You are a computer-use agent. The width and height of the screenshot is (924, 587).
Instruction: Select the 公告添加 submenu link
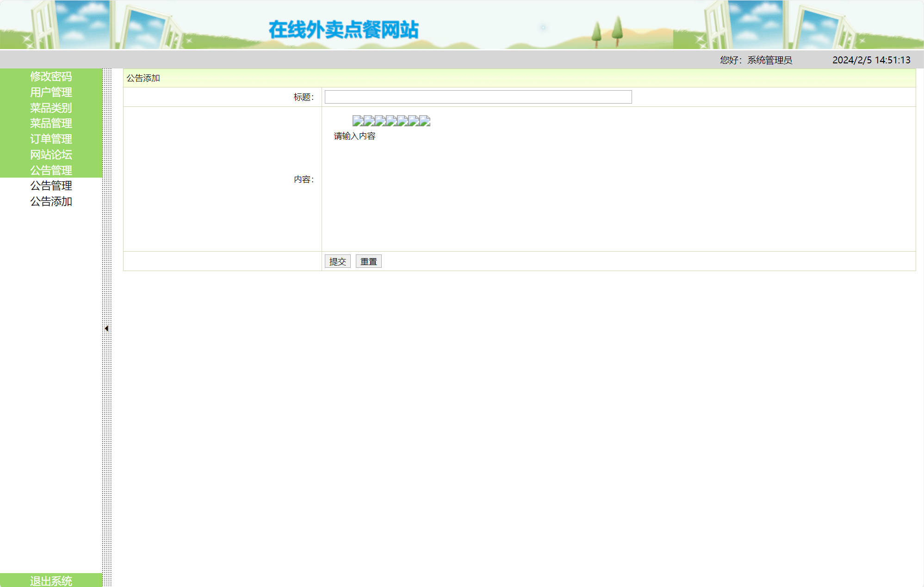(x=51, y=202)
